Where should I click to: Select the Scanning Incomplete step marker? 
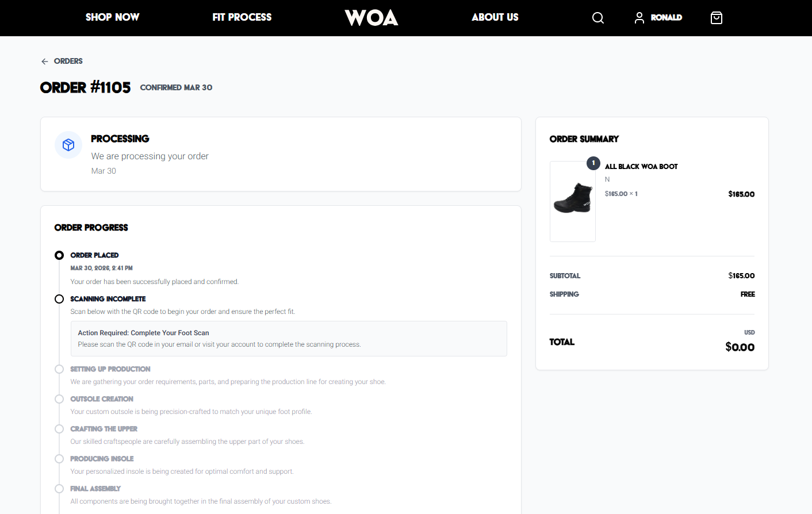(x=59, y=298)
